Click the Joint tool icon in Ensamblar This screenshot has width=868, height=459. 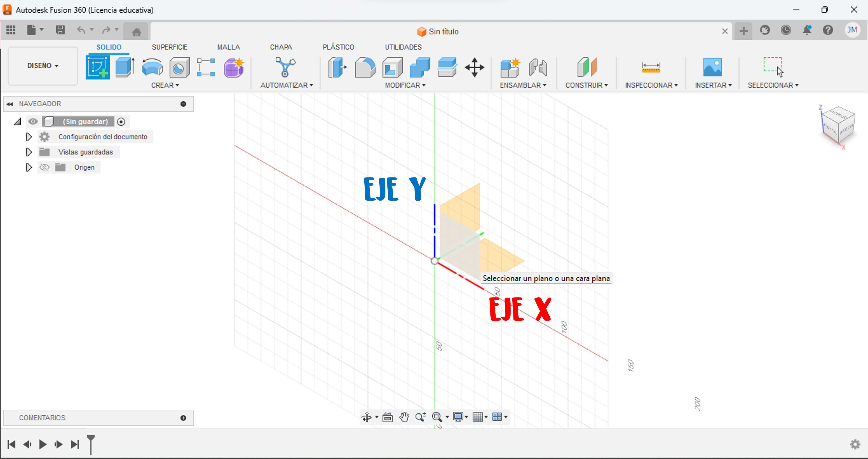coord(538,68)
